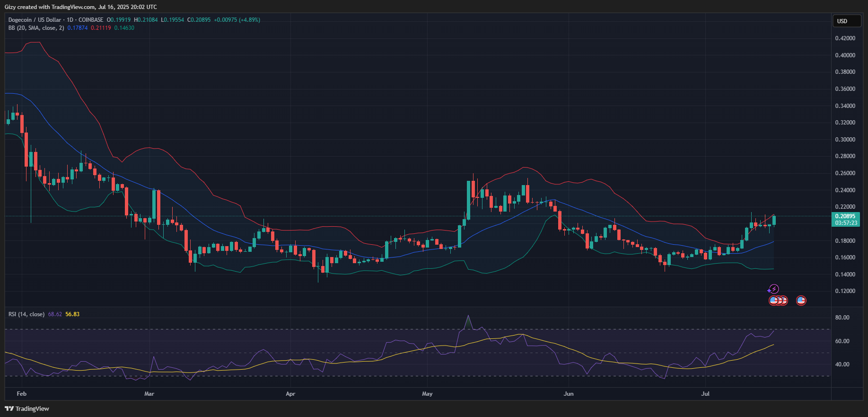Click the blue BB basis value 0.17874

78,28
